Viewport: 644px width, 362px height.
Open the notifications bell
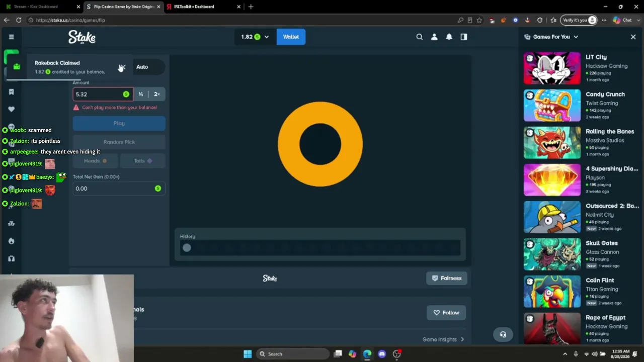coord(449,37)
